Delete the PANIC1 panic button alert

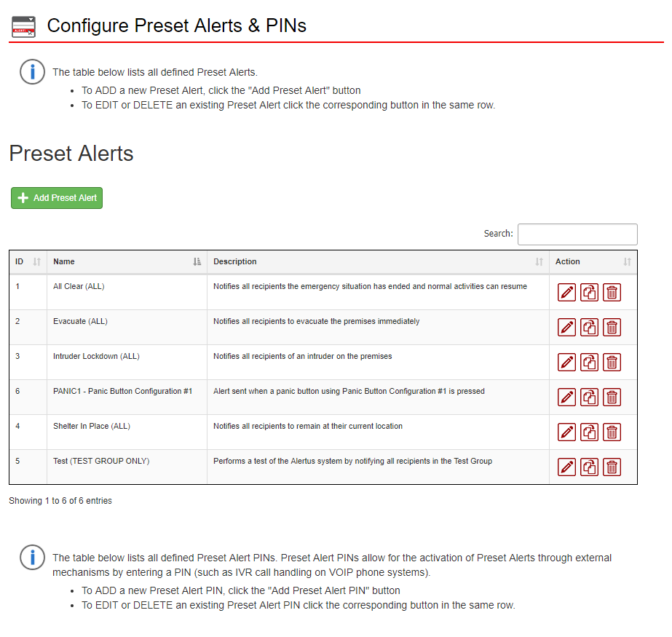click(612, 397)
